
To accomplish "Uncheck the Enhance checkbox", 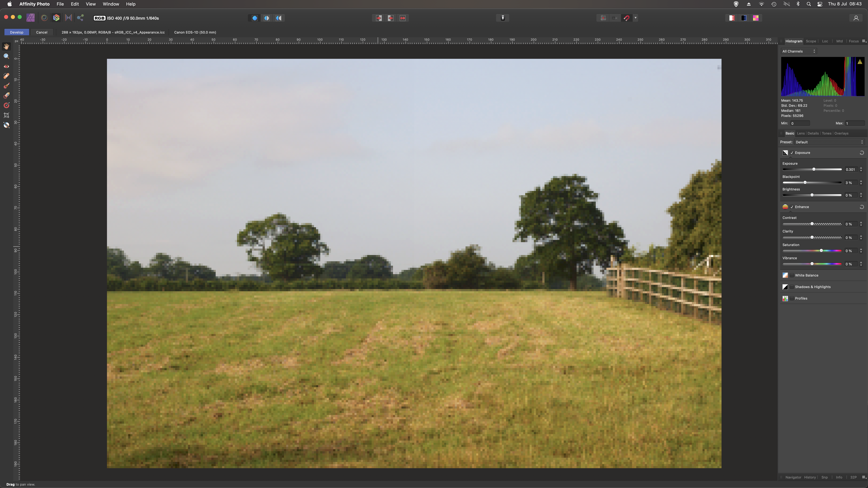I will pyautogui.click(x=792, y=207).
